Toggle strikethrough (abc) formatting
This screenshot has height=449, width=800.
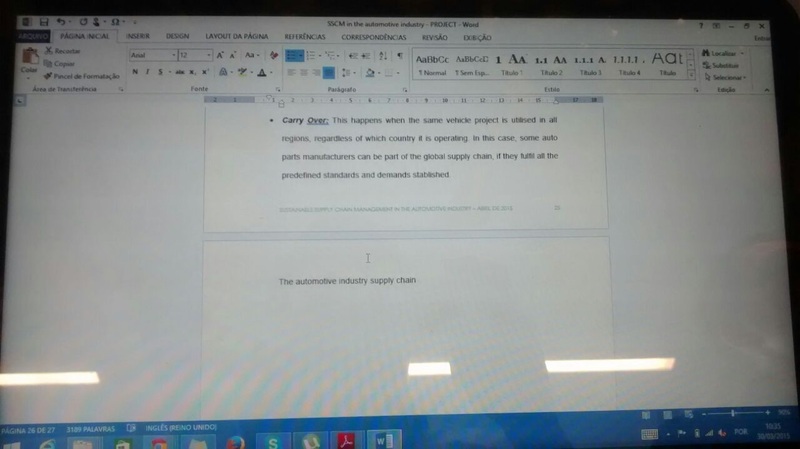pos(179,73)
